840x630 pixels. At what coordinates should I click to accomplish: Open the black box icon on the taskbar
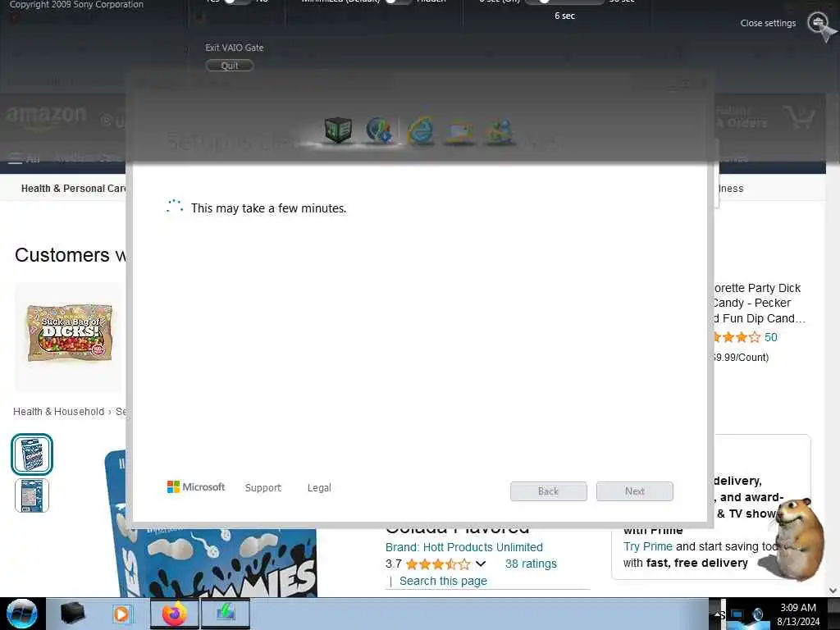click(x=72, y=614)
